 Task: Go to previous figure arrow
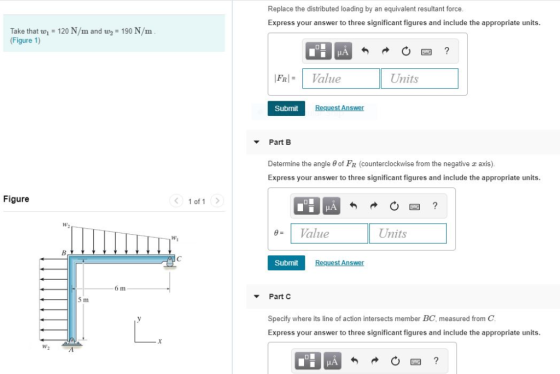point(176,201)
